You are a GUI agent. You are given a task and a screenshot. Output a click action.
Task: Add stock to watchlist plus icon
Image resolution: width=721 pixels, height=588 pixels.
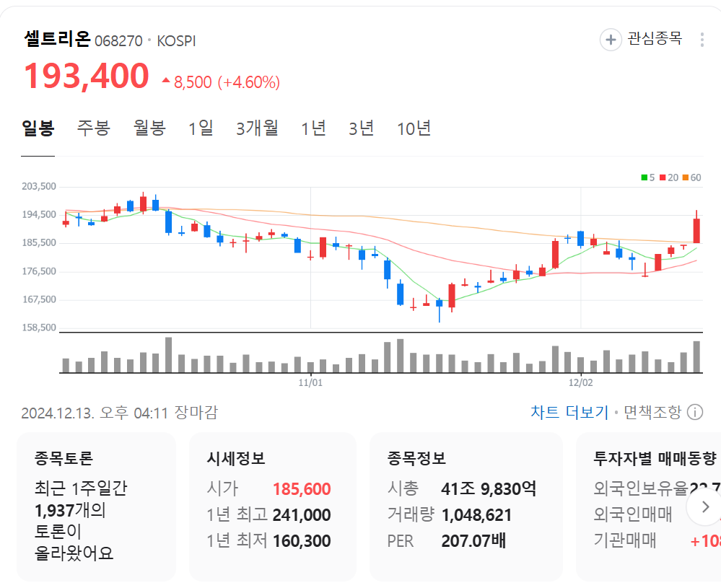pos(611,40)
